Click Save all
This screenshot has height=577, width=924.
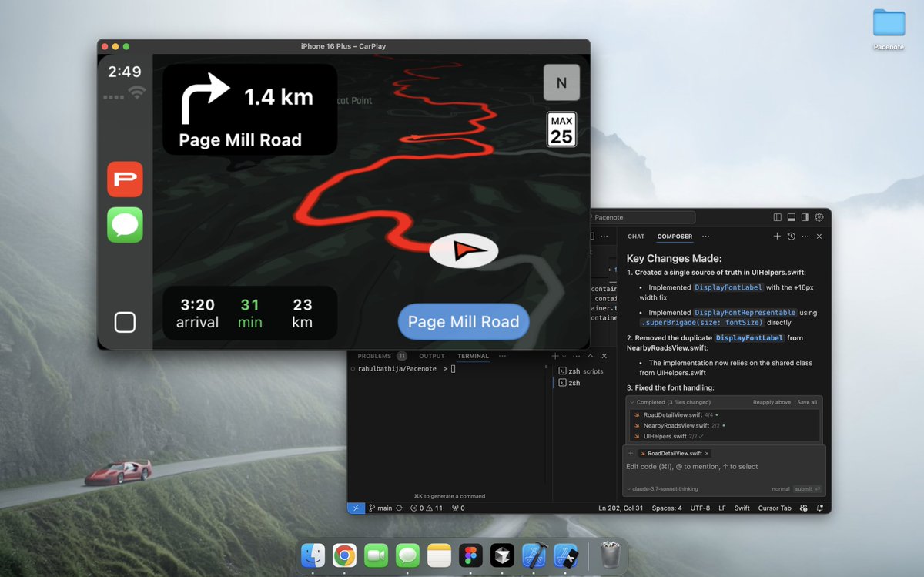coord(807,402)
